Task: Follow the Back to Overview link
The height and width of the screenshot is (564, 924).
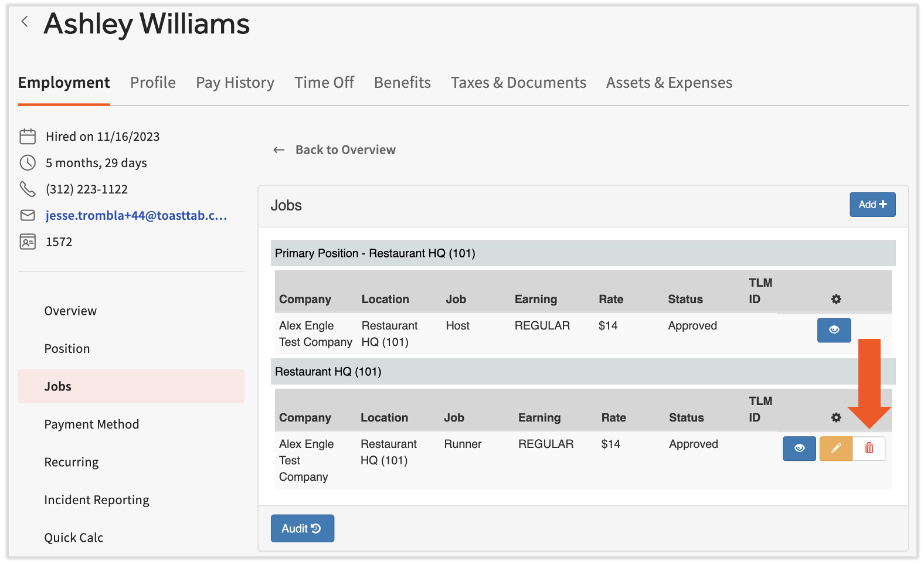Action: pyautogui.click(x=345, y=150)
